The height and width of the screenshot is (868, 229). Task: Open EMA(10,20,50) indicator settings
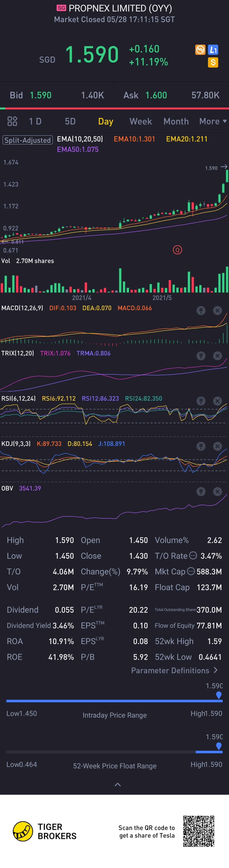pos(80,139)
